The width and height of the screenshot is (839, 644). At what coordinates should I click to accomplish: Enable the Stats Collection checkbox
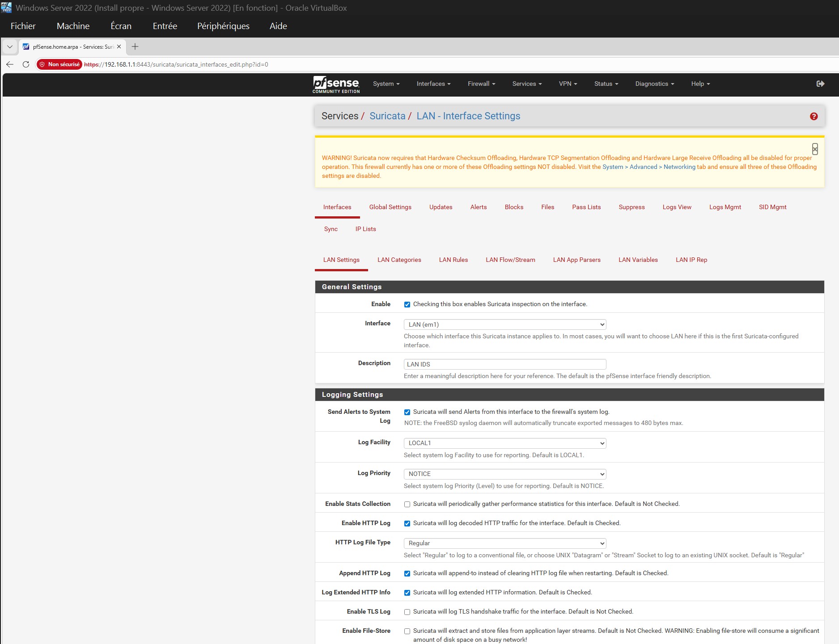407,504
